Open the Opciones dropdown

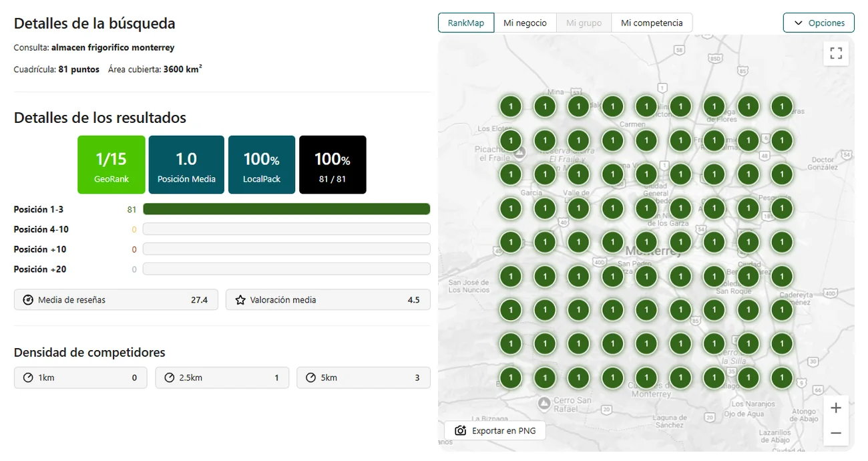pos(819,23)
